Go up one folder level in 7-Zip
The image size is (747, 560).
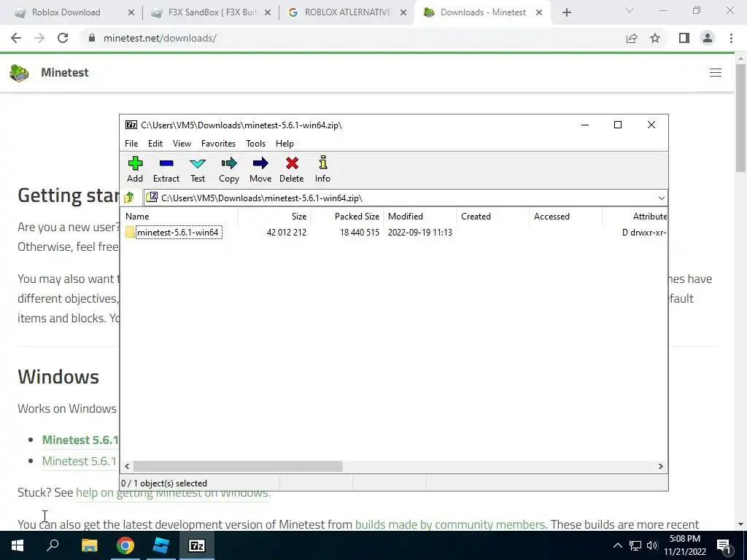(x=129, y=198)
